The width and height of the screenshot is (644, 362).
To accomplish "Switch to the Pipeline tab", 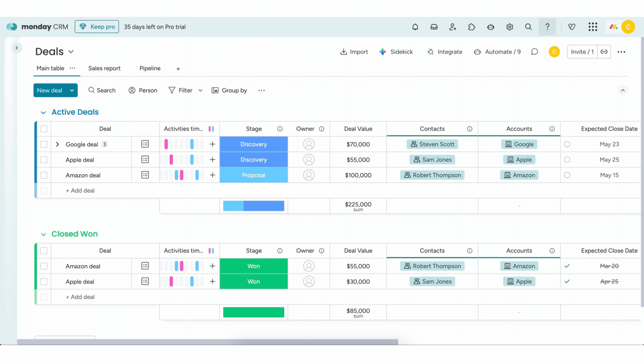I will pyautogui.click(x=150, y=68).
